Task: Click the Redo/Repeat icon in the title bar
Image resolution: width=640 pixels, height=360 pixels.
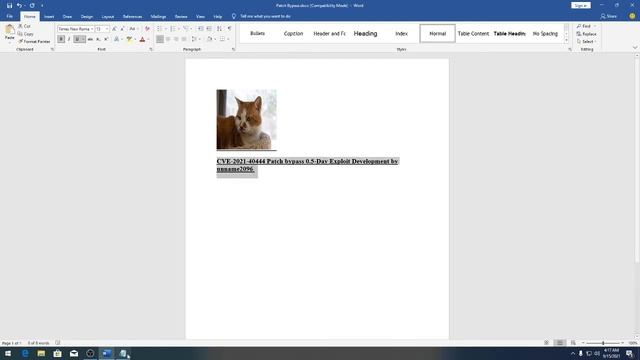Action: click(x=32, y=6)
